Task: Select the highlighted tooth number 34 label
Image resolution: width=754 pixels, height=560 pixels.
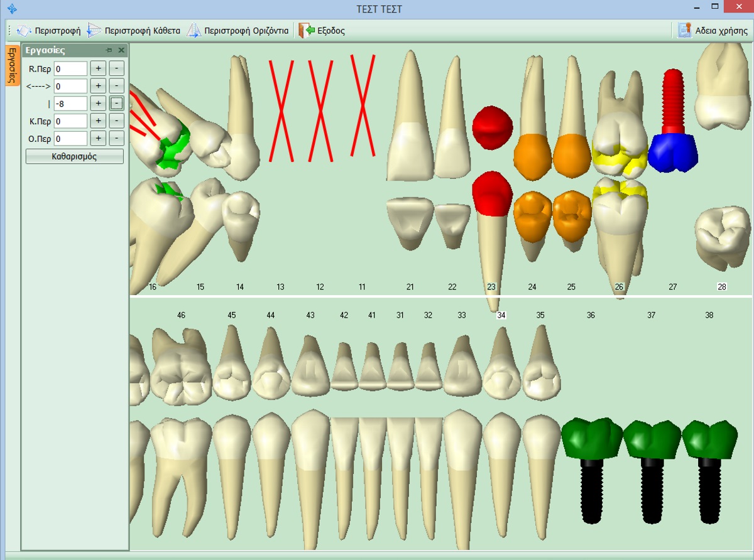Action: tap(501, 315)
